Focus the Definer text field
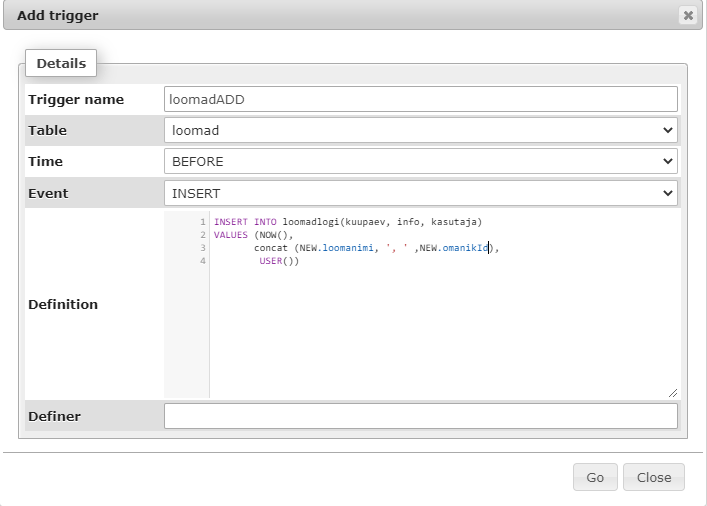 (x=420, y=416)
